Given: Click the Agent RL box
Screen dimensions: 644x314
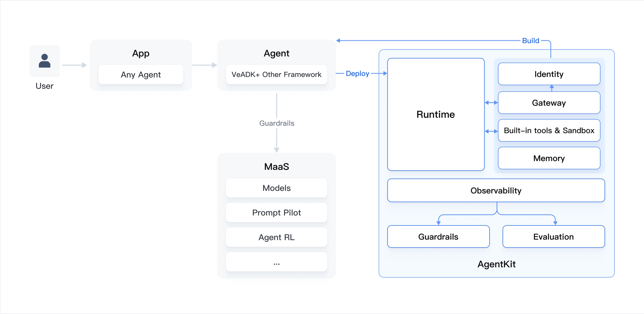Looking at the screenshot, I should click(x=276, y=237).
